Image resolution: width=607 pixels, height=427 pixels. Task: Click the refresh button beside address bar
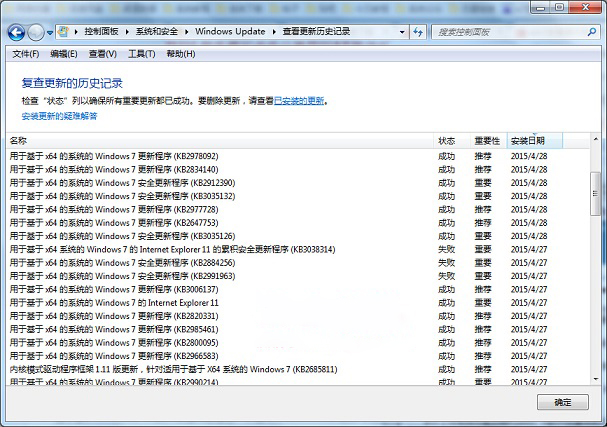[x=418, y=32]
